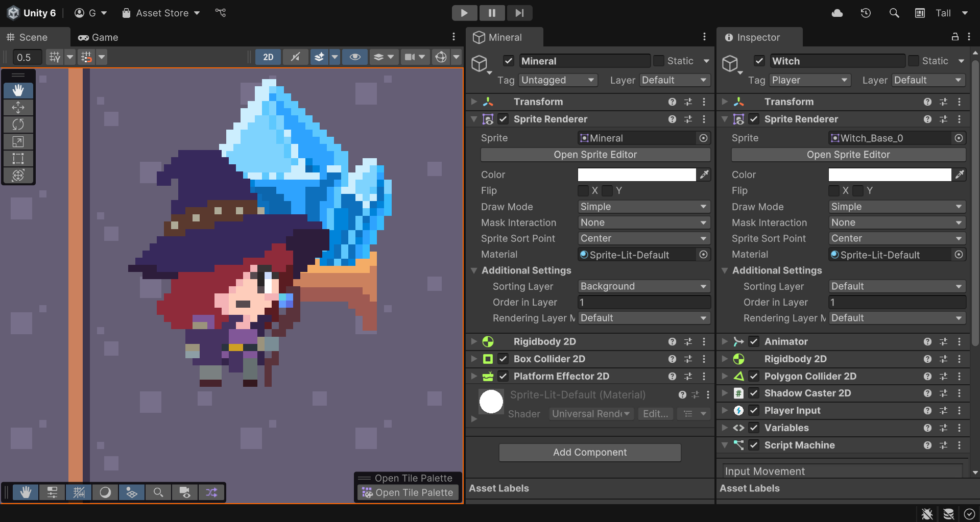Click the Play button
The image size is (980, 522).
pos(464,13)
